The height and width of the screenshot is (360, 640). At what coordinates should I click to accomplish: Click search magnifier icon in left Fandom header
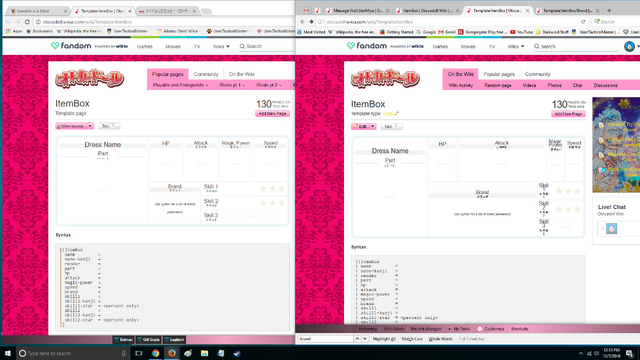coord(242,46)
